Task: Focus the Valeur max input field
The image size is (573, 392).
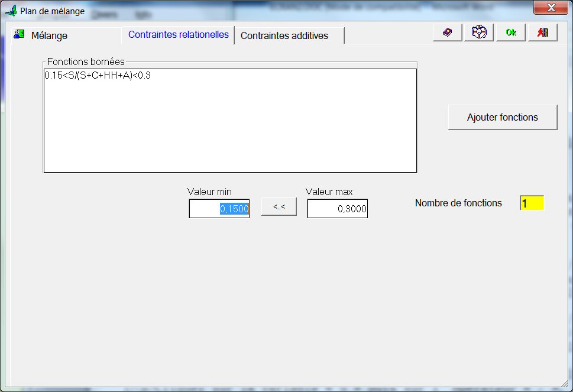Action: [337, 209]
